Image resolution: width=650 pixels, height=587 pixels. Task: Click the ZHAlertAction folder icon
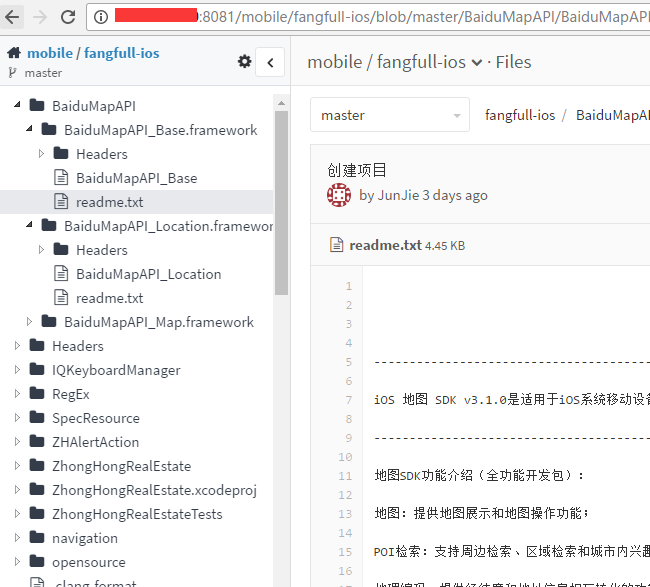(37, 441)
